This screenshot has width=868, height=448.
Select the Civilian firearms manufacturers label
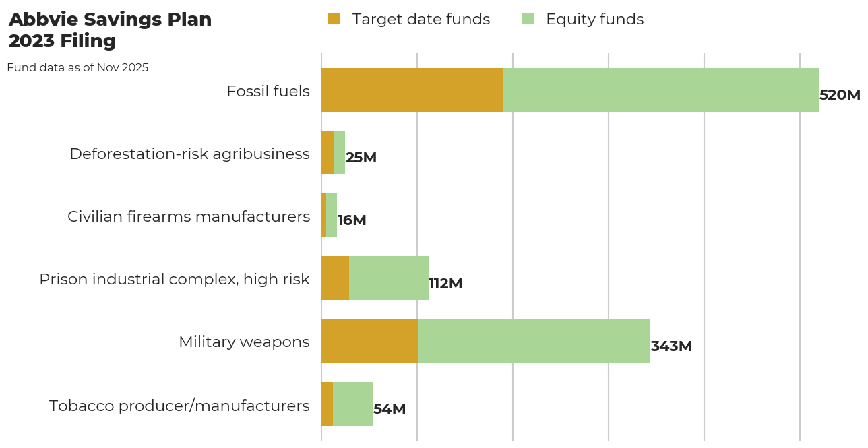click(188, 216)
